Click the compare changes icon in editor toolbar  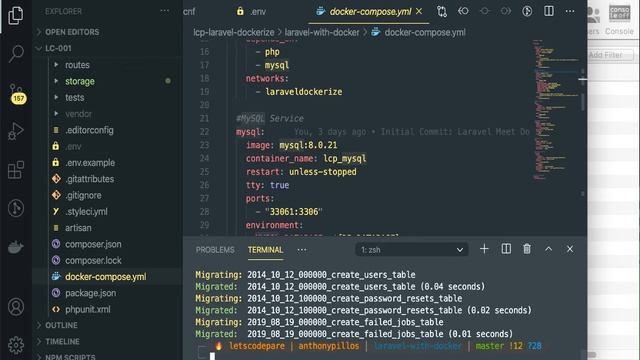442,11
